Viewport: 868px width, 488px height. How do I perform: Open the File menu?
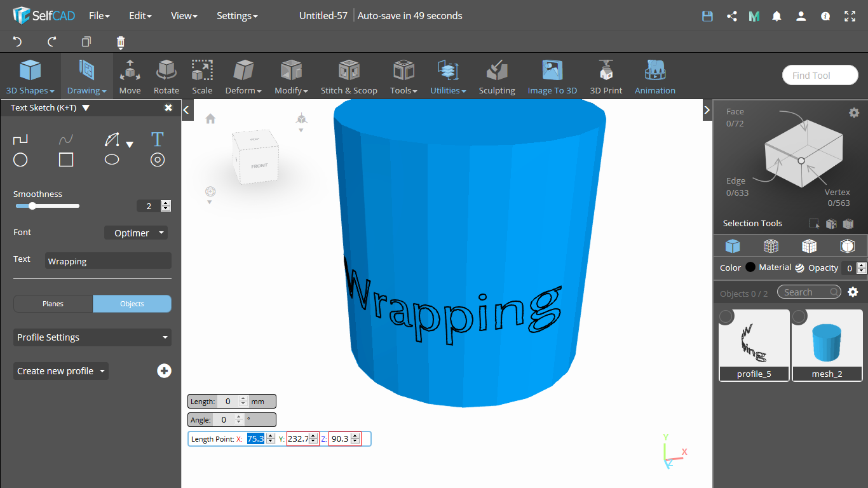point(99,16)
